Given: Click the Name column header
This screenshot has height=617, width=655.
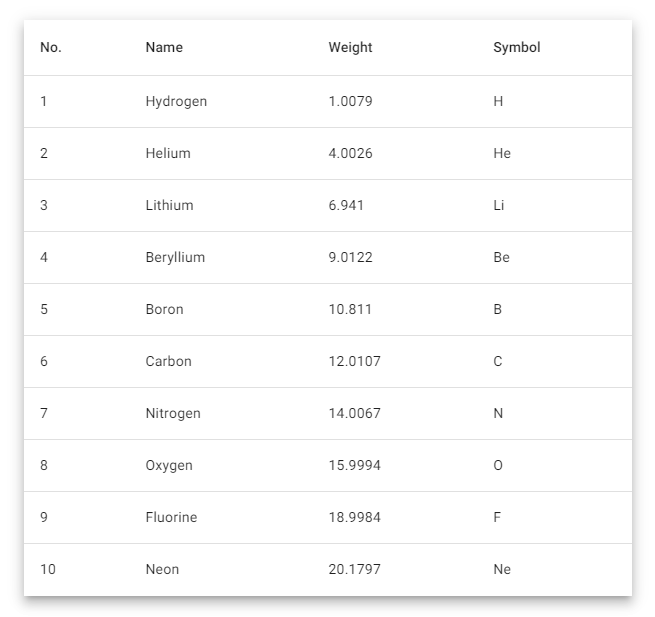Looking at the screenshot, I should (x=164, y=47).
